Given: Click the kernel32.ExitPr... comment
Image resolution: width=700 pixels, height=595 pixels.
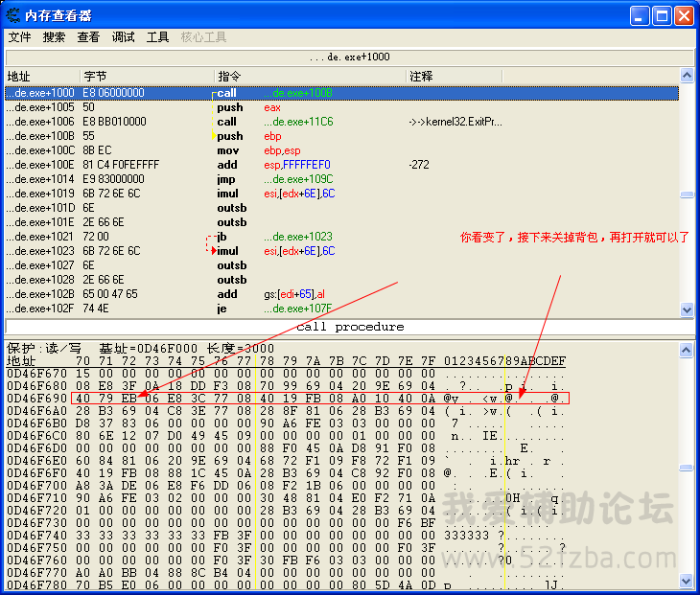Looking at the screenshot, I should (x=455, y=122).
